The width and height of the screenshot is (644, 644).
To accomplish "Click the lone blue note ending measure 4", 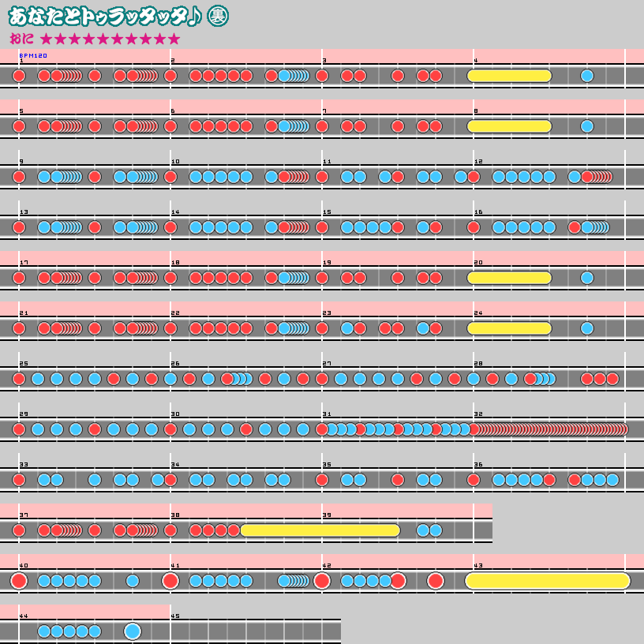I will (587, 76).
